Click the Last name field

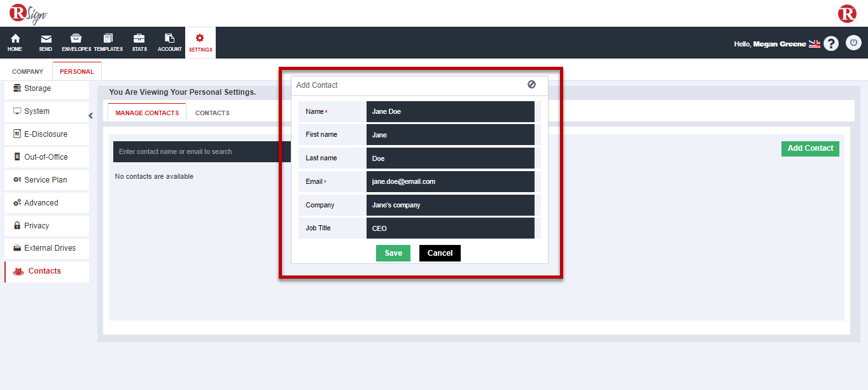pos(451,158)
